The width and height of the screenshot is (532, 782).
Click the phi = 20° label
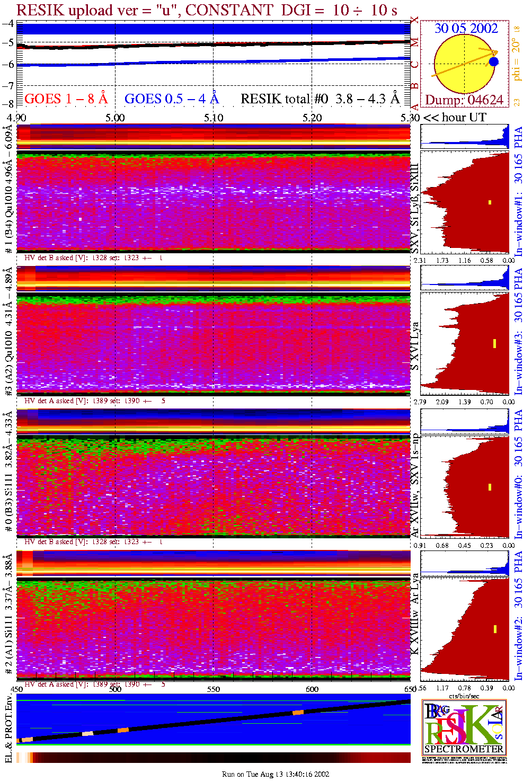517,60
